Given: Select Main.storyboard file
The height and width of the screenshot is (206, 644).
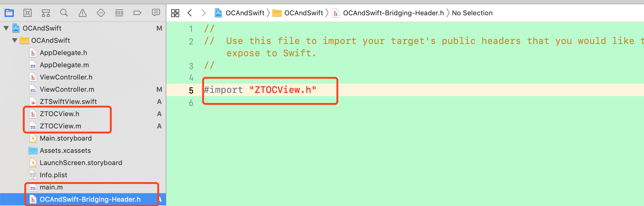Looking at the screenshot, I should coord(66,138).
